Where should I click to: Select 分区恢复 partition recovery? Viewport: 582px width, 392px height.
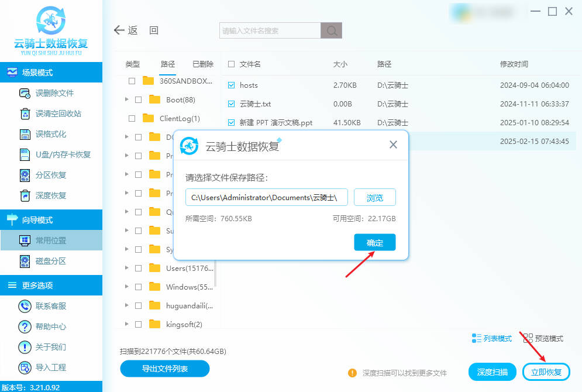coord(50,175)
